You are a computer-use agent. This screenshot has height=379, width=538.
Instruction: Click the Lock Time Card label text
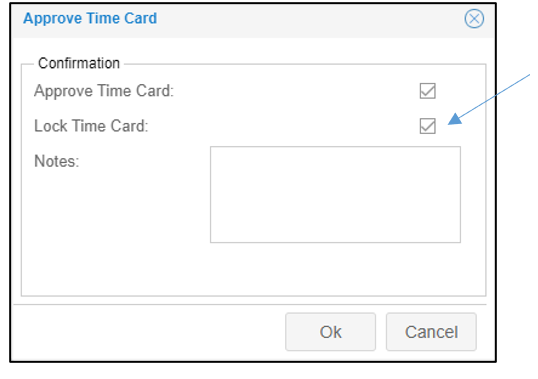coord(91,126)
